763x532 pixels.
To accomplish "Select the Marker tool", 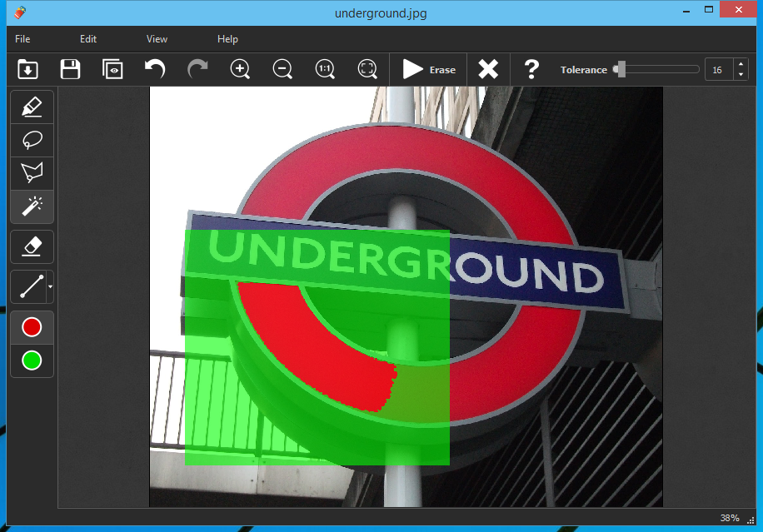I will coord(32,107).
